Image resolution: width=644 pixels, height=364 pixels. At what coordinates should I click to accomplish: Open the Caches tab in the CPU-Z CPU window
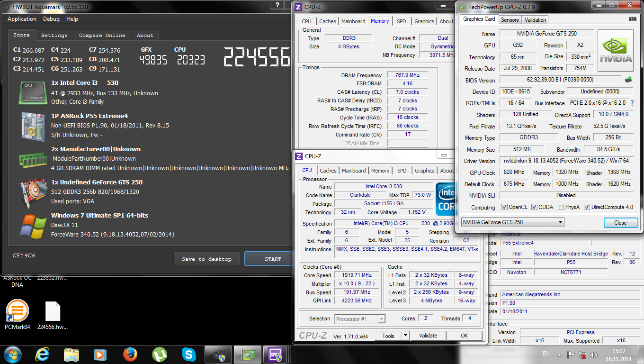pos(328,171)
